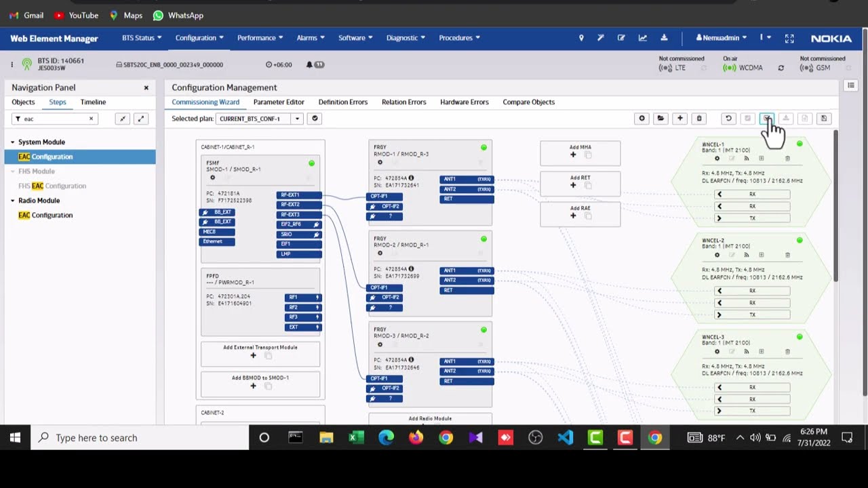
Task: Select EAC Configuration under Radio Module
Action: coord(45,216)
